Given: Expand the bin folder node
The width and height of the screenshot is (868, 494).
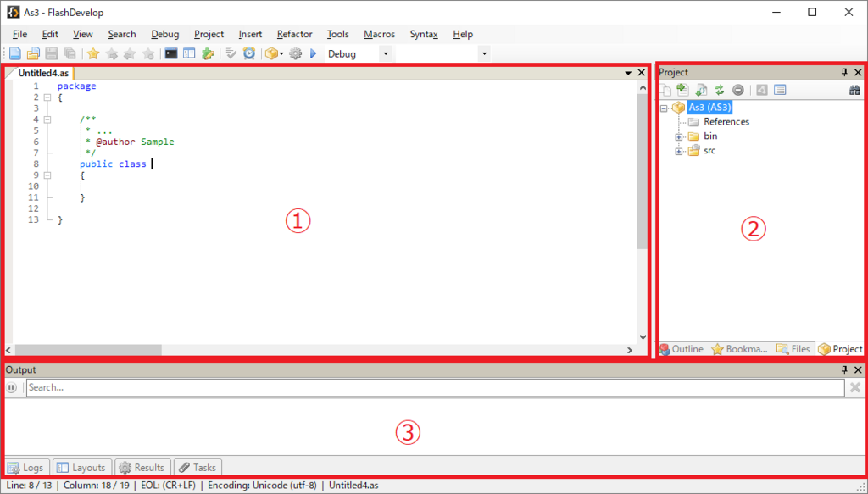Looking at the screenshot, I should [679, 137].
